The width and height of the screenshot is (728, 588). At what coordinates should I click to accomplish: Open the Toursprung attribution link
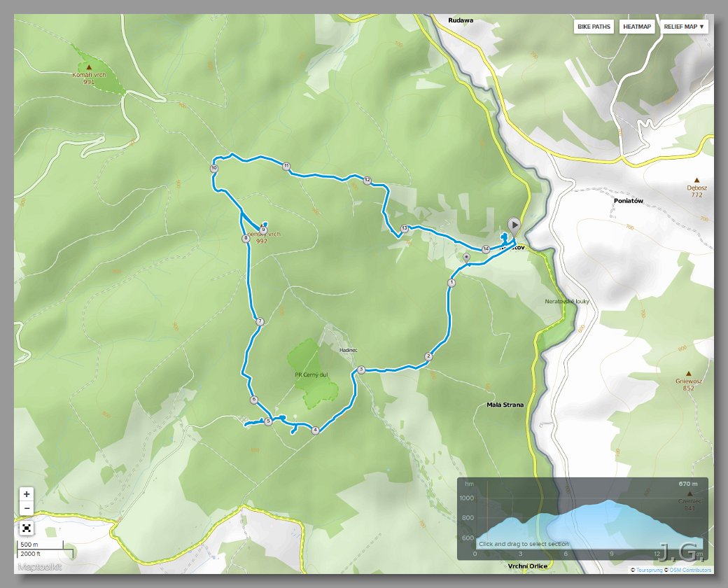pos(649,570)
